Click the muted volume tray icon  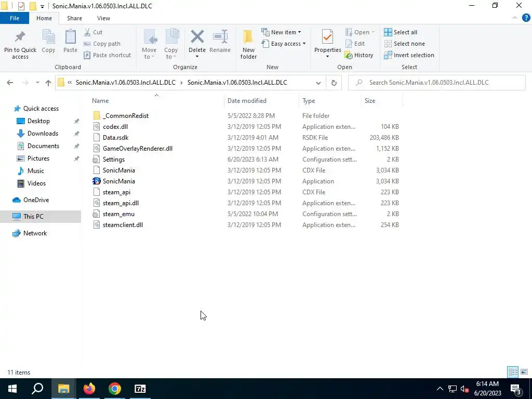coord(464,389)
